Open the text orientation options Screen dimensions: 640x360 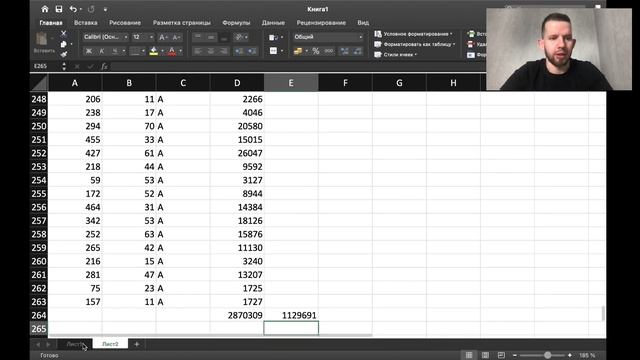240,37
